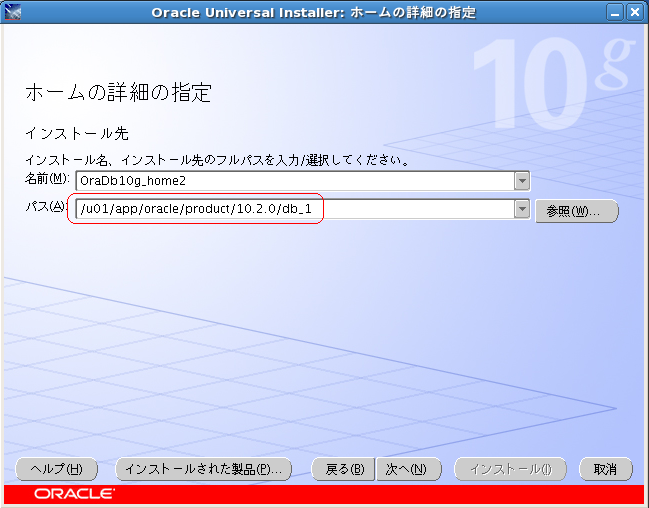Click the インストール(I) install button
Viewport: 649px width, 508px height.
click(510, 469)
